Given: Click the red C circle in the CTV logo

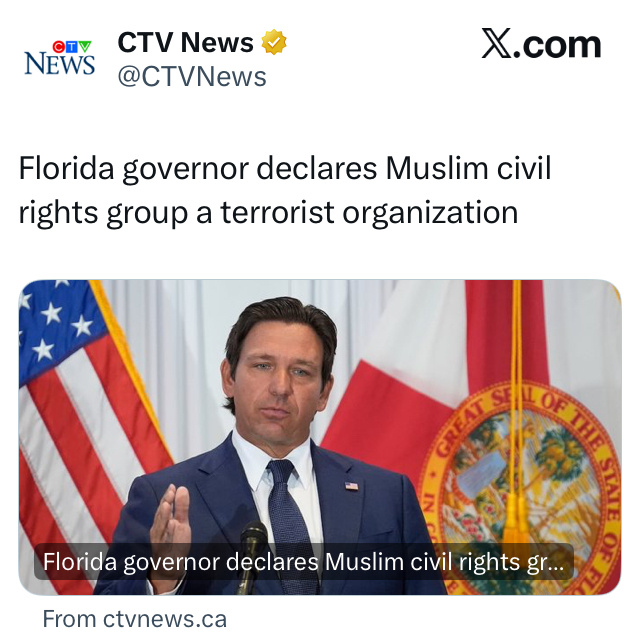Looking at the screenshot, I should tap(59, 47).
